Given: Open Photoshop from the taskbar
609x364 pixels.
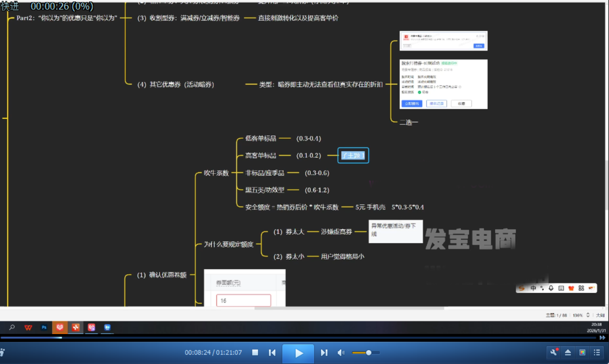Looking at the screenshot, I should (44, 327).
